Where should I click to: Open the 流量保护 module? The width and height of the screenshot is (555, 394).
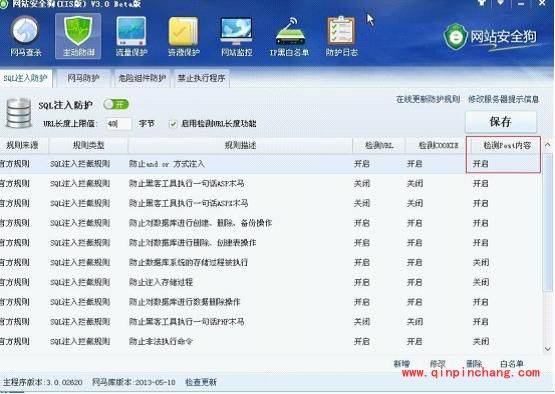pos(131,37)
